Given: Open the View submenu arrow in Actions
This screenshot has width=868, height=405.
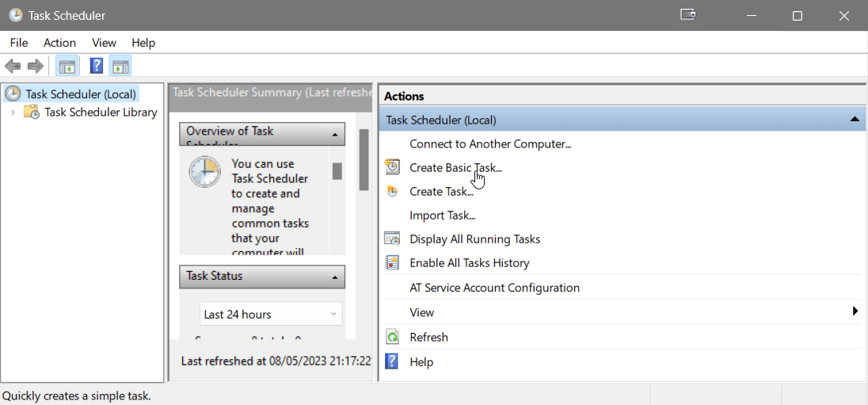Looking at the screenshot, I should 855,311.
